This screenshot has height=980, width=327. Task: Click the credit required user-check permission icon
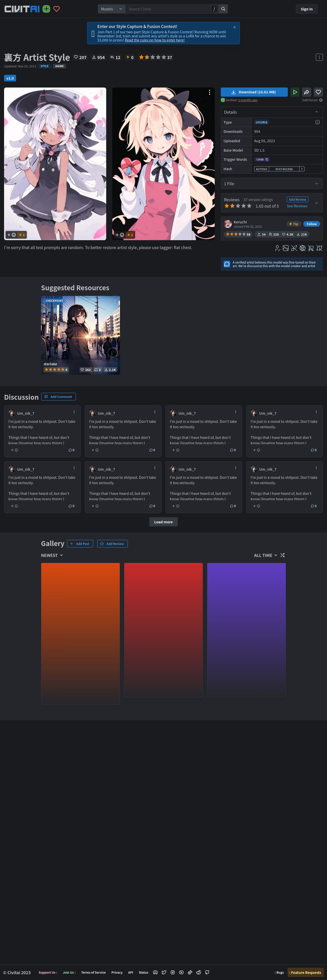[x=278, y=248]
